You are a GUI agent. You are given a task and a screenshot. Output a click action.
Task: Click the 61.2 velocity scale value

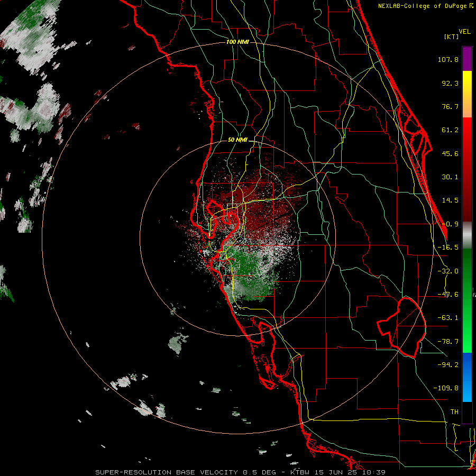click(450, 130)
